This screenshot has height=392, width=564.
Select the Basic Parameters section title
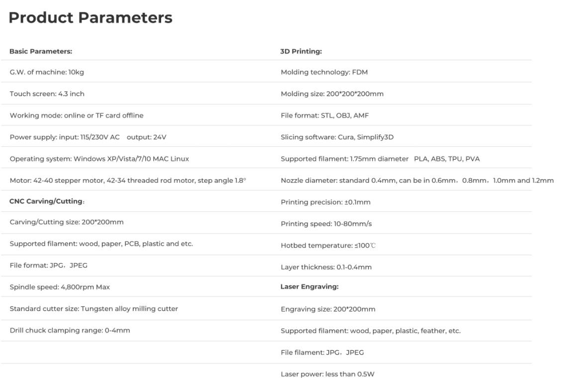click(x=41, y=51)
